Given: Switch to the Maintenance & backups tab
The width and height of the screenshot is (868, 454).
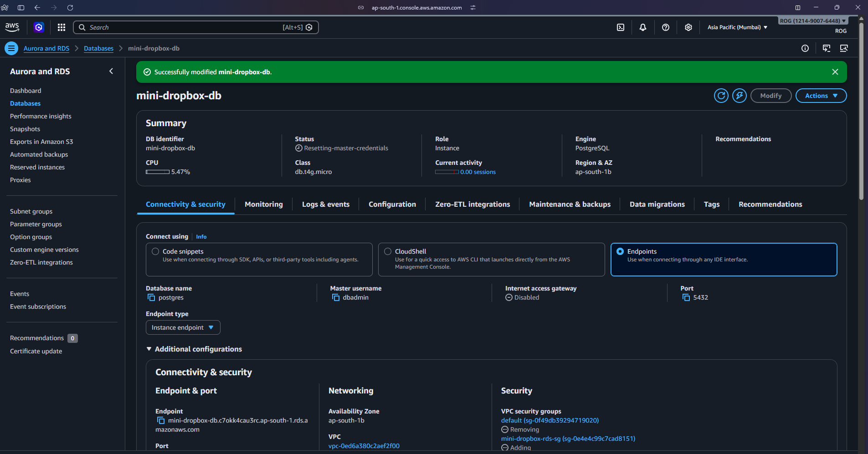Looking at the screenshot, I should tap(570, 204).
